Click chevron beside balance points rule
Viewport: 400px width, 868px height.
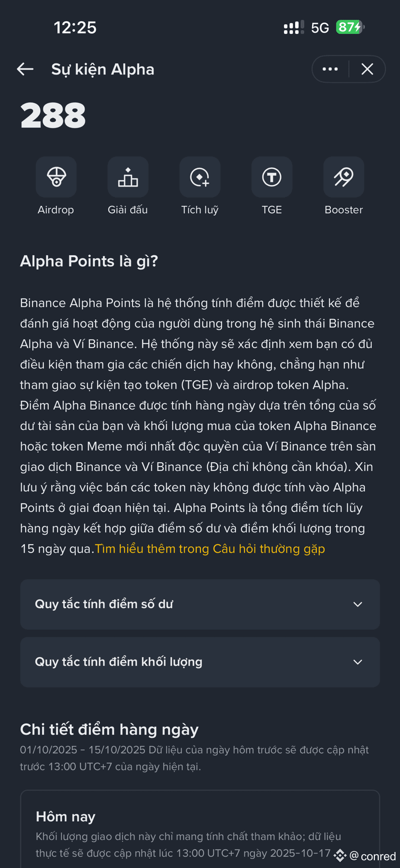[358, 604]
